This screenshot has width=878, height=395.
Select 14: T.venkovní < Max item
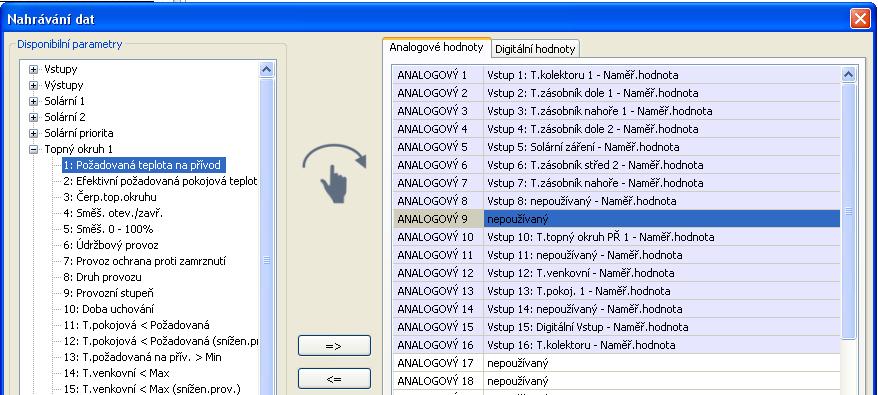tap(116, 373)
